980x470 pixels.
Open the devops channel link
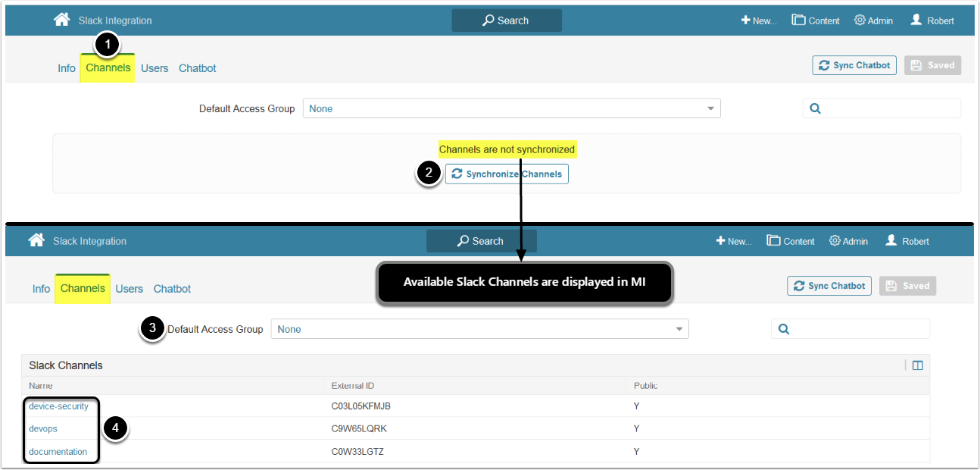click(x=43, y=429)
